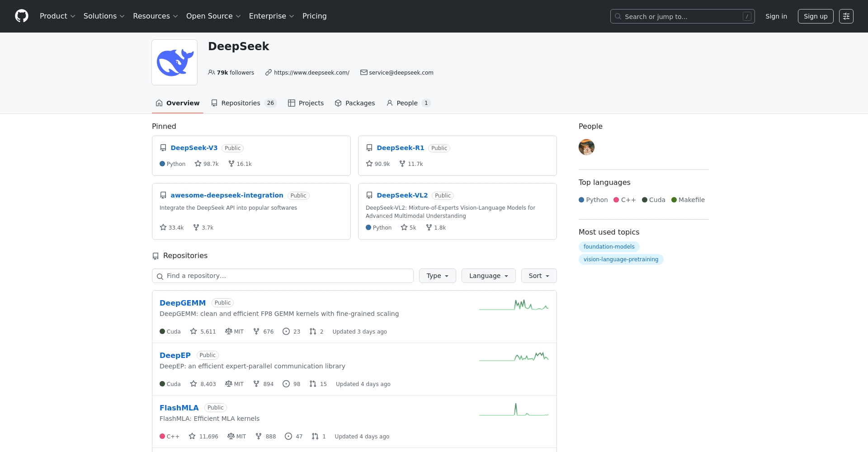
Task: Open the Type filter dropdown
Action: [x=438, y=276]
